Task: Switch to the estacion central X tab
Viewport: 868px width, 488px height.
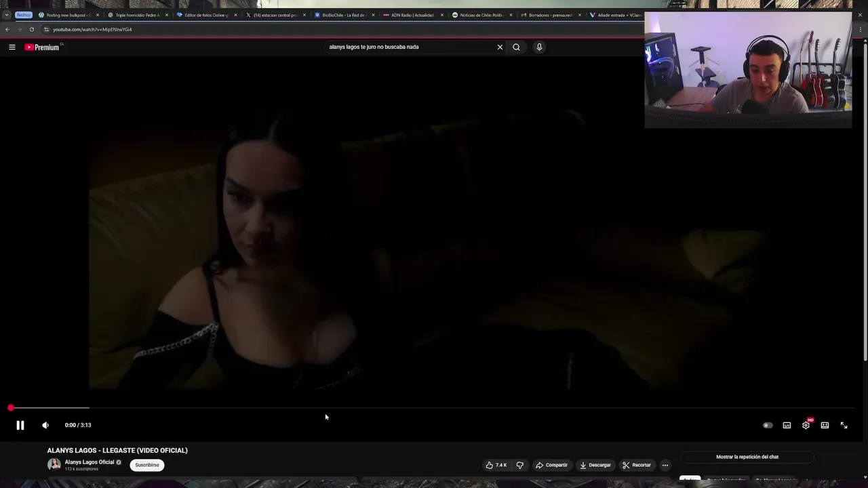Action: coord(275,15)
